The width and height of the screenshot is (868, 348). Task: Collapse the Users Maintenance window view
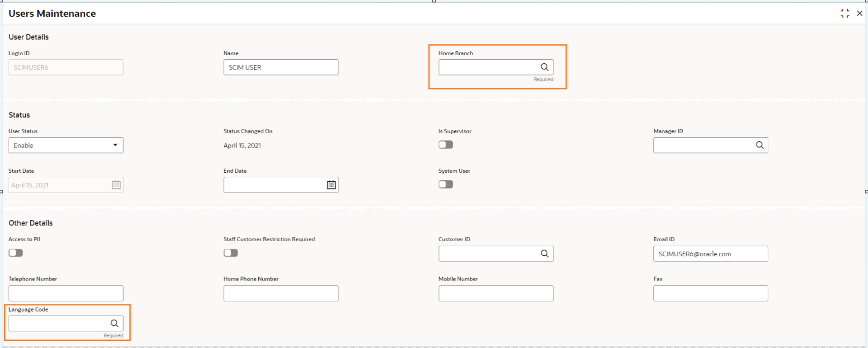point(845,14)
